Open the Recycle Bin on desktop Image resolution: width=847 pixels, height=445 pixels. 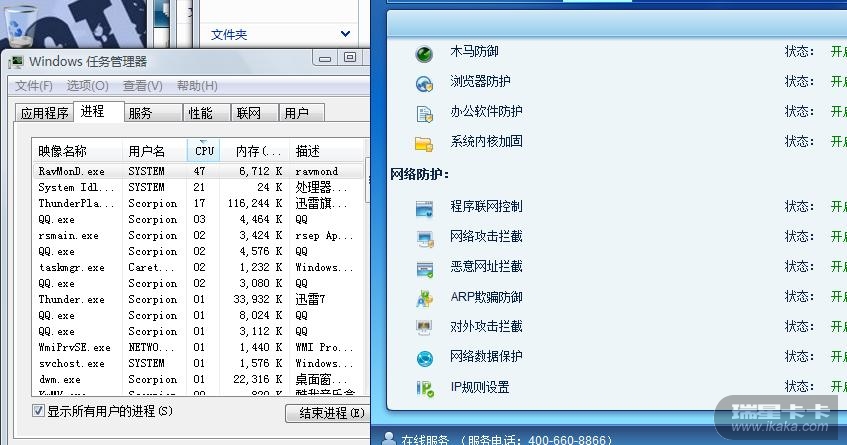[x=22, y=25]
